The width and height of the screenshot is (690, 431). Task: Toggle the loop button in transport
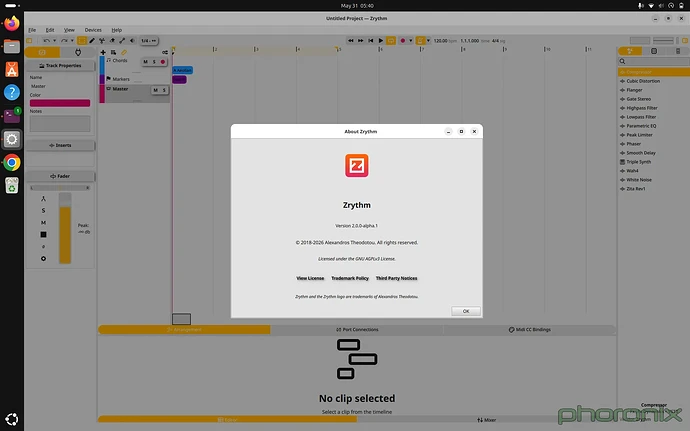(391, 41)
